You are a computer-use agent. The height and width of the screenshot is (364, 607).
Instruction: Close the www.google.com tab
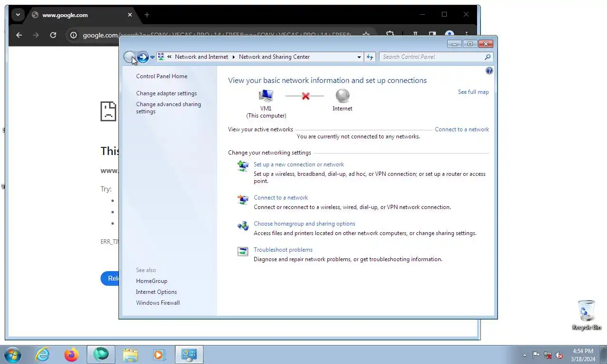click(130, 15)
